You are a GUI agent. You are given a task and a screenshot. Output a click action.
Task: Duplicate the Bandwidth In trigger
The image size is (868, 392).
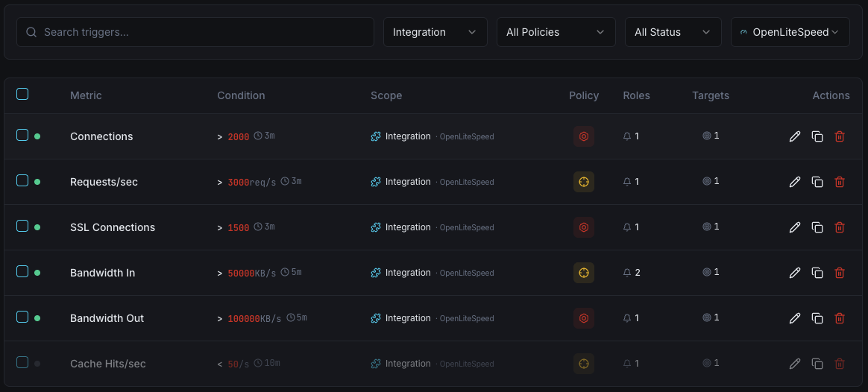tap(817, 273)
